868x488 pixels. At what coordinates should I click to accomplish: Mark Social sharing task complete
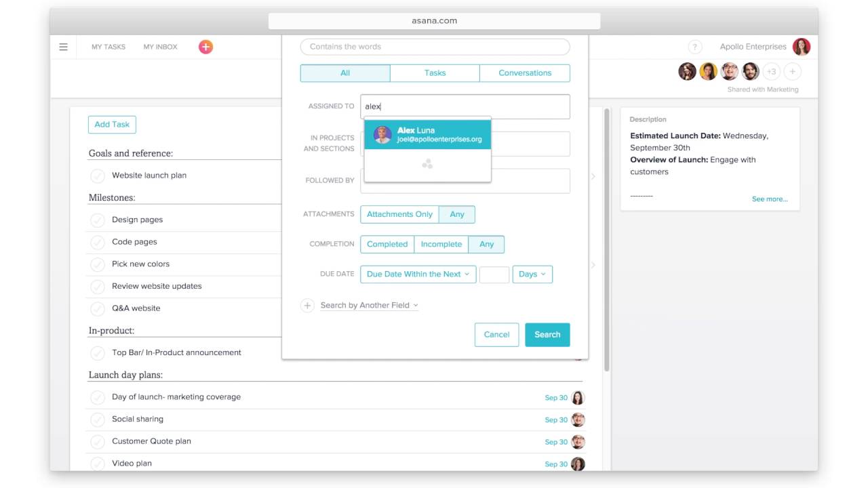(x=98, y=420)
